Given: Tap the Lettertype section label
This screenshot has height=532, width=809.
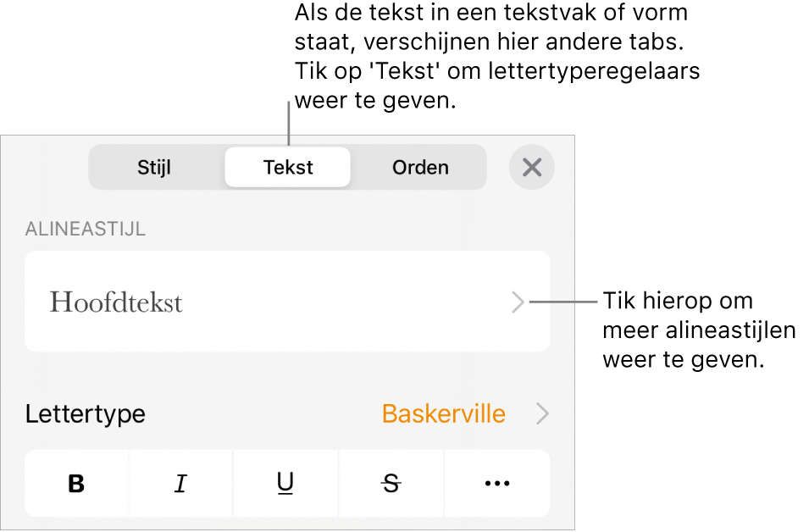Looking at the screenshot, I should point(85,414).
